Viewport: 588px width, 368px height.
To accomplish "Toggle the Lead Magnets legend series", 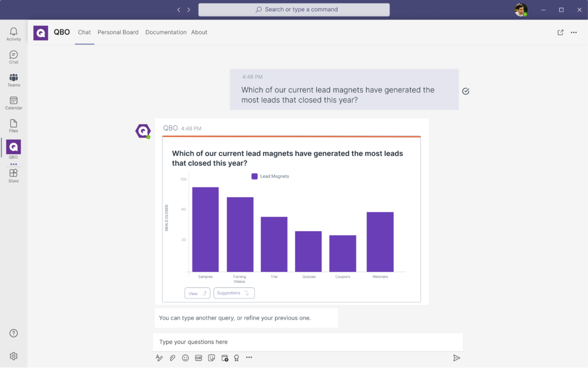I will click(x=270, y=177).
